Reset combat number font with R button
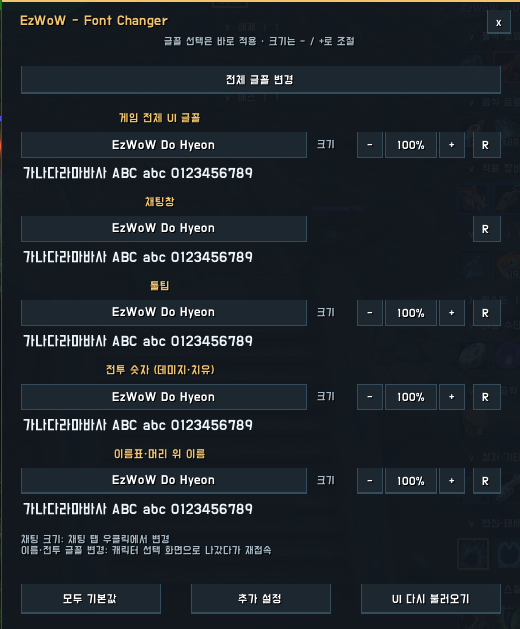Viewport: 520px width, 629px height. coord(487,397)
